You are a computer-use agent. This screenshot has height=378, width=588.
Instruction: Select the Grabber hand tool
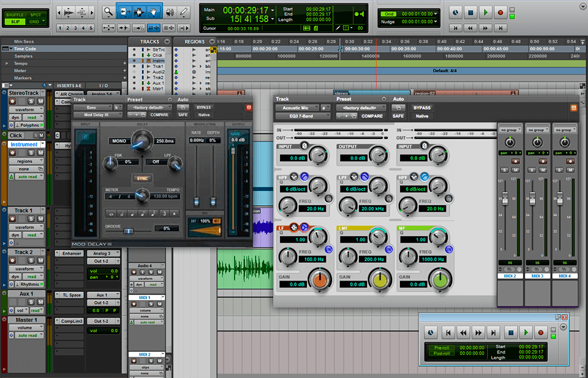point(153,10)
